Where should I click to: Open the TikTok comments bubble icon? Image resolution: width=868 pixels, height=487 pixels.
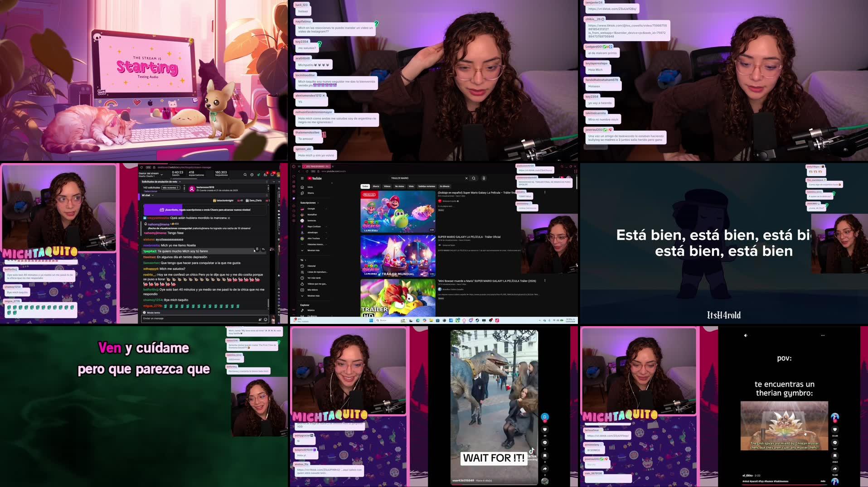click(x=545, y=443)
